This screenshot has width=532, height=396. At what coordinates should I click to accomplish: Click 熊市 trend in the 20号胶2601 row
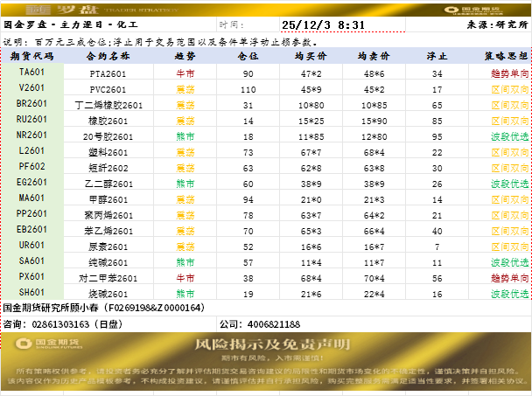[x=185, y=136]
